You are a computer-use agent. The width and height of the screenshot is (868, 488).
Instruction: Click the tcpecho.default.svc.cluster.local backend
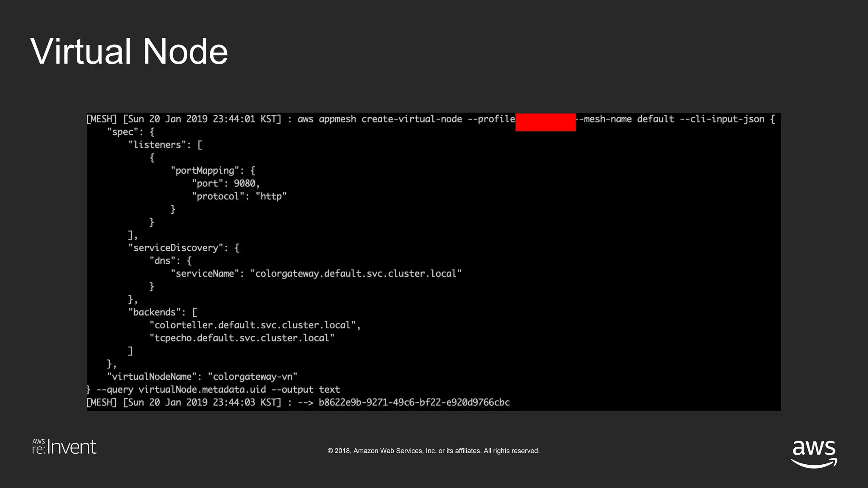pos(242,338)
